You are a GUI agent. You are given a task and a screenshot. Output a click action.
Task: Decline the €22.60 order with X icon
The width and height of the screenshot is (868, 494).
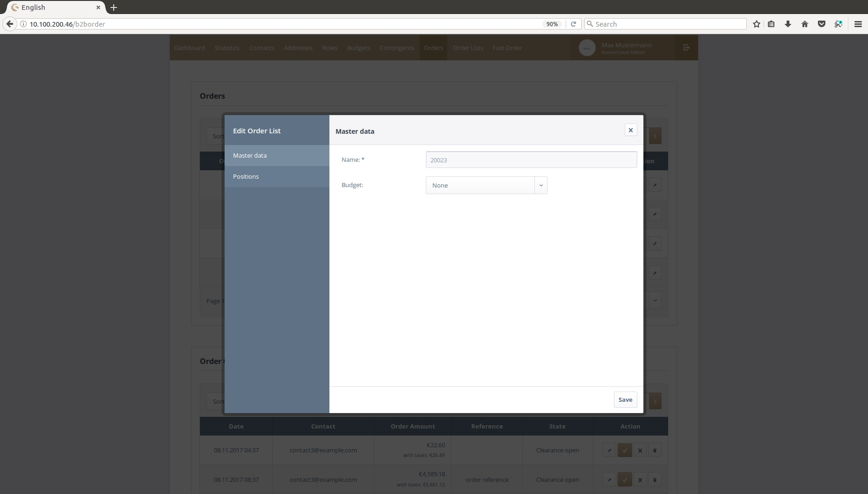640,450
